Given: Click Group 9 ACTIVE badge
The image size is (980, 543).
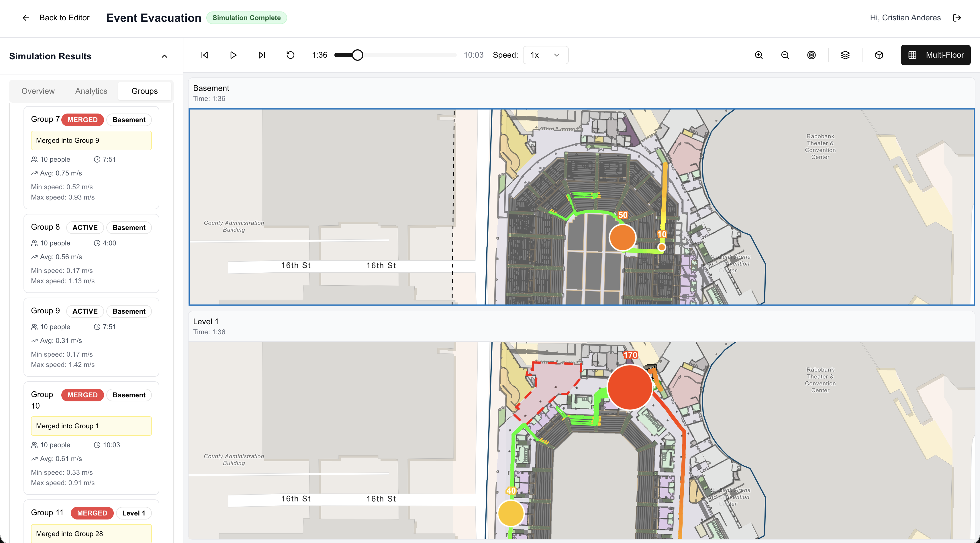Looking at the screenshot, I should point(85,311).
